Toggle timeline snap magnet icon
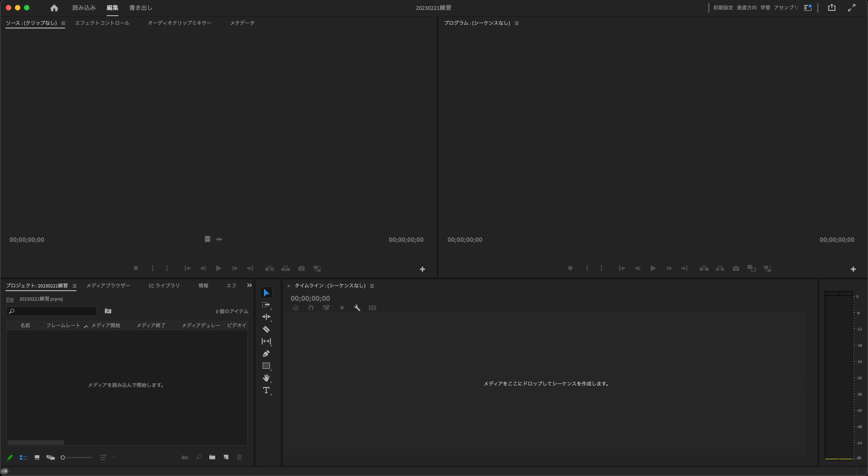 [311, 308]
